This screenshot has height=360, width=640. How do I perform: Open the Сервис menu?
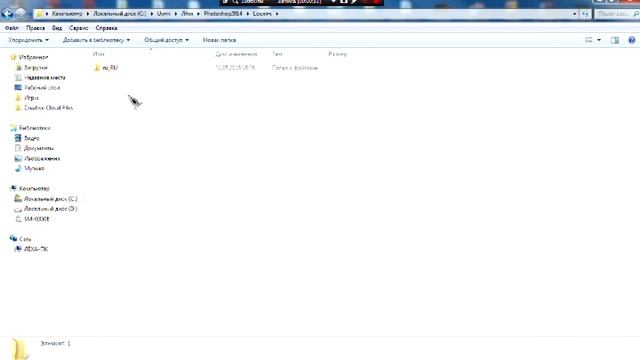pyautogui.click(x=78, y=28)
